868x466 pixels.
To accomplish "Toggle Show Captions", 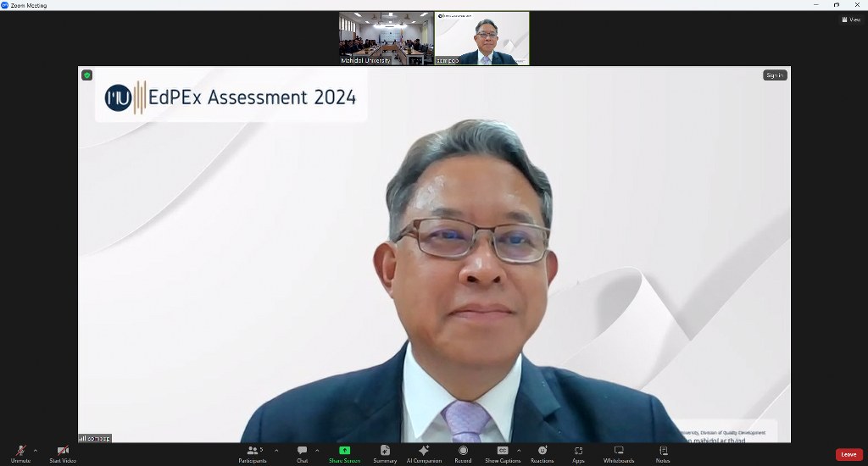I will (x=503, y=452).
